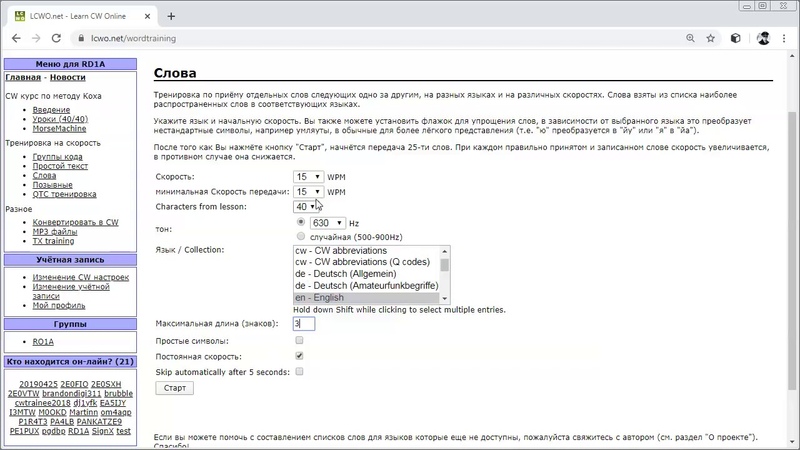Image resolution: width=800 pixels, height=450 pixels.
Task: Open the browser extension cube icon
Action: [735, 38]
